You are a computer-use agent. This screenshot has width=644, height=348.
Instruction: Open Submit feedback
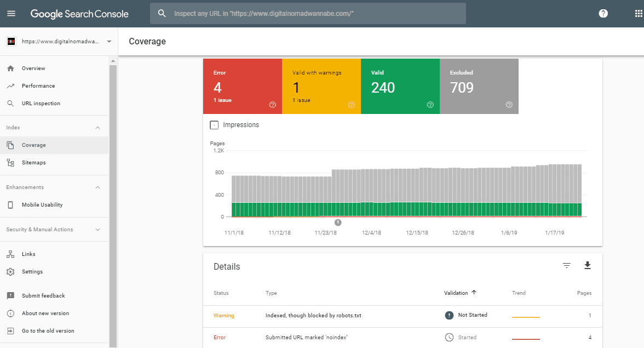(43, 296)
